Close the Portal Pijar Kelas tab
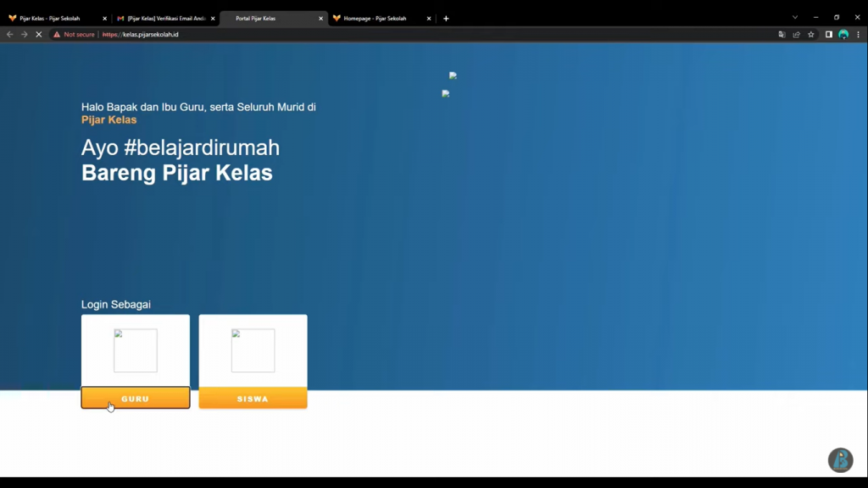 tap(320, 18)
